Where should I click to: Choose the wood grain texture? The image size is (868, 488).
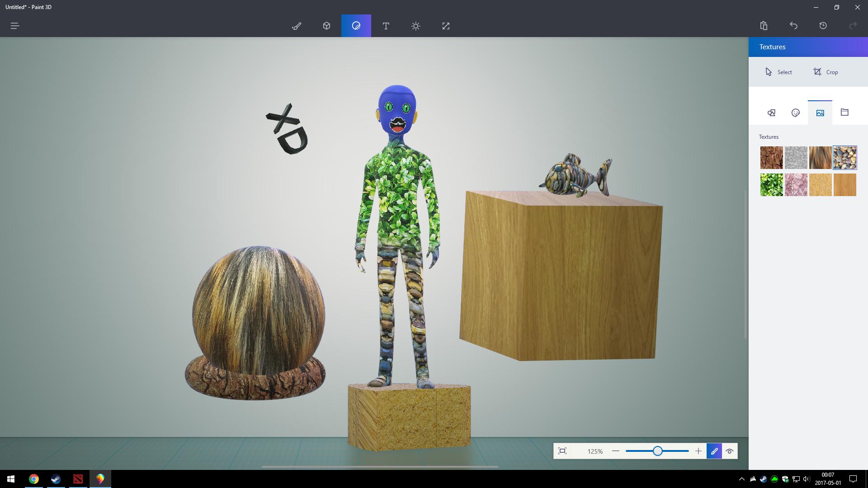pyautogui.click(x=845, y=185)
